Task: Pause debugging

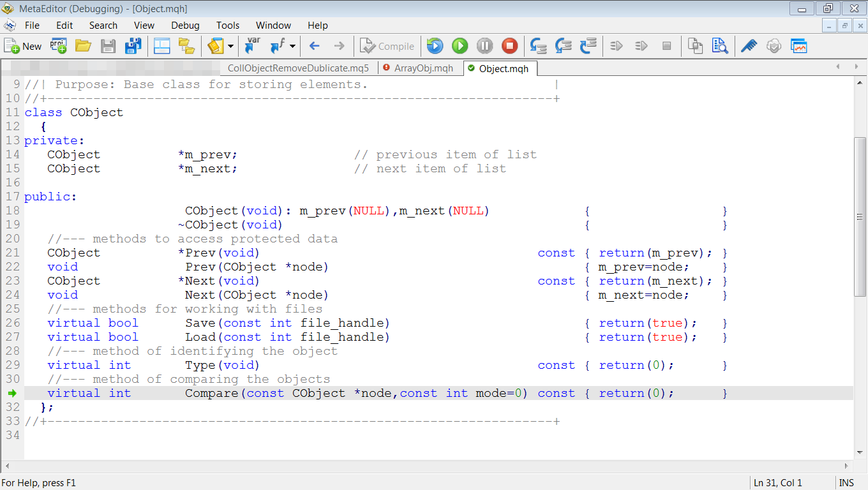Action: [484, 46]
